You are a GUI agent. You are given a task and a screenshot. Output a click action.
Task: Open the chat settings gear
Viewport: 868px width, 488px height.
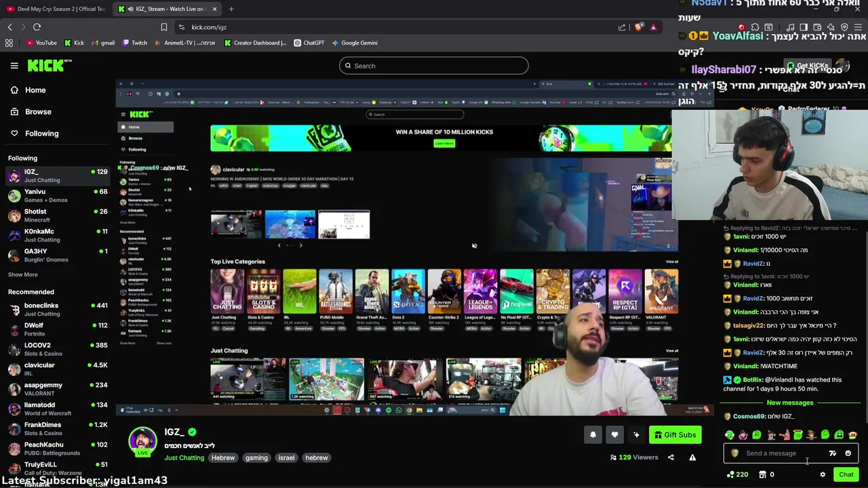[x=823, y=474]
